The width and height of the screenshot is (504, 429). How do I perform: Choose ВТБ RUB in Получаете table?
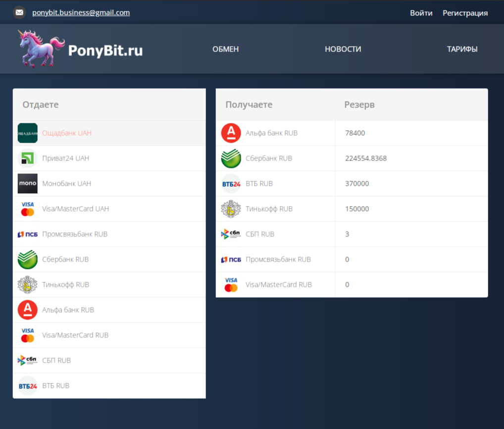259,184
